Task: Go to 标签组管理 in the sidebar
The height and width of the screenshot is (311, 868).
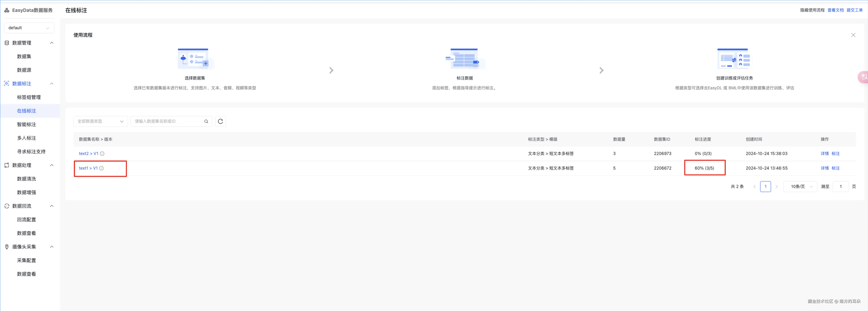Action: point(29,97)
